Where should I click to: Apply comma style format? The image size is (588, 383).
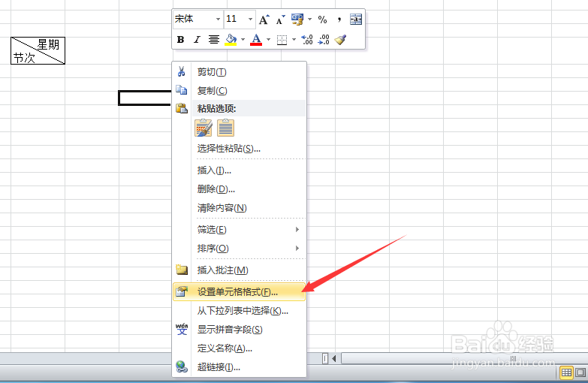coord(339,20)
